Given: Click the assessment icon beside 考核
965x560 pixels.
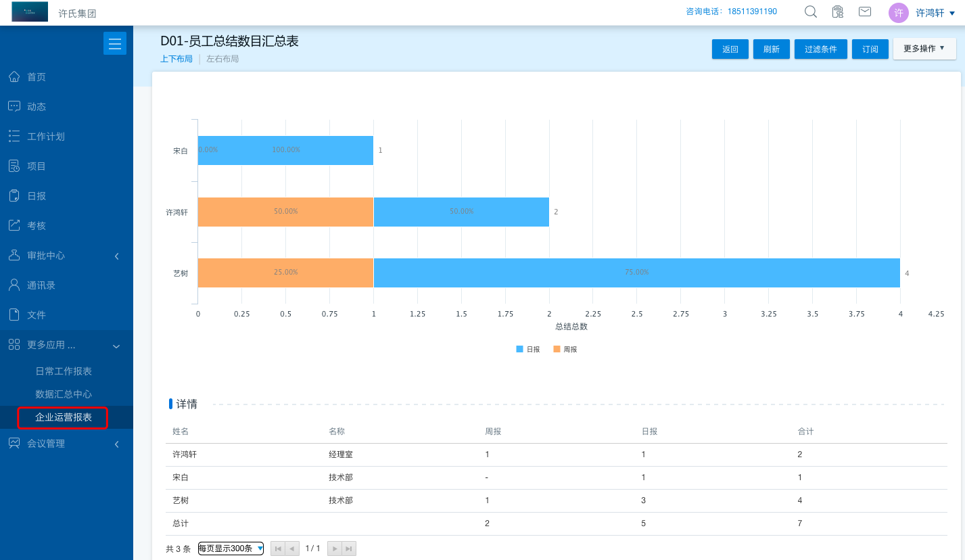Looking at the screenshot, I should click(14, 225).
